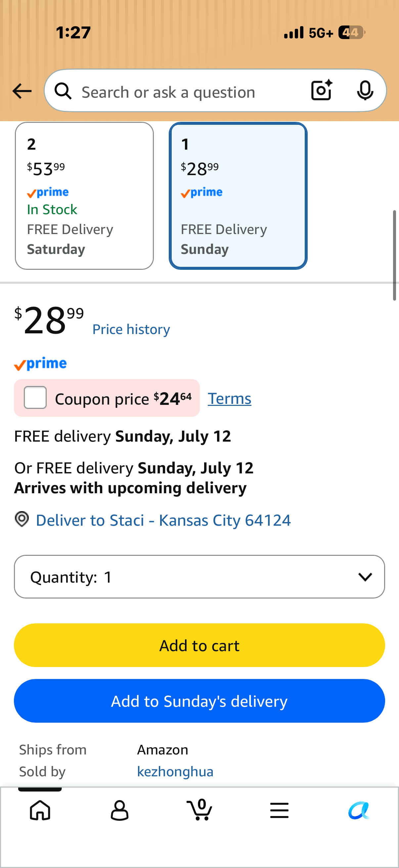Open Price history link
This screenshot has height=868, width=399.
131,329
